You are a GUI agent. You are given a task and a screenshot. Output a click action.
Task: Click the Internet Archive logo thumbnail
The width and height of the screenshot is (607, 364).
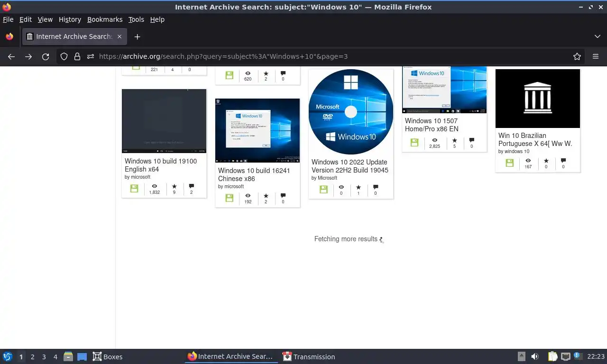coord(538,99)
